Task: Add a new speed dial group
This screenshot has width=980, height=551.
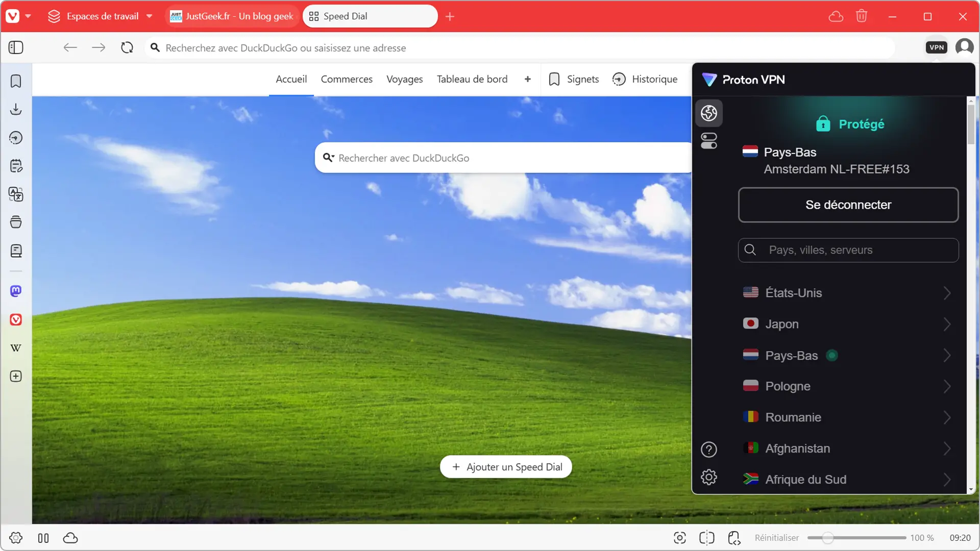Action: tap(527, 79)
